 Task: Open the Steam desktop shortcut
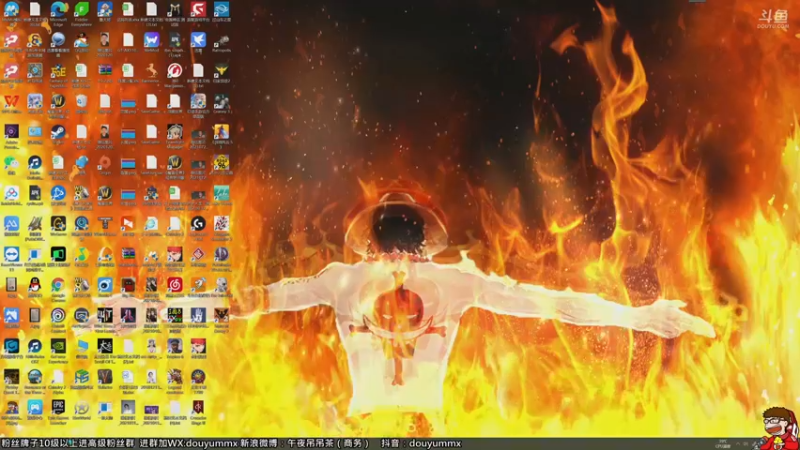pos(58,132)
